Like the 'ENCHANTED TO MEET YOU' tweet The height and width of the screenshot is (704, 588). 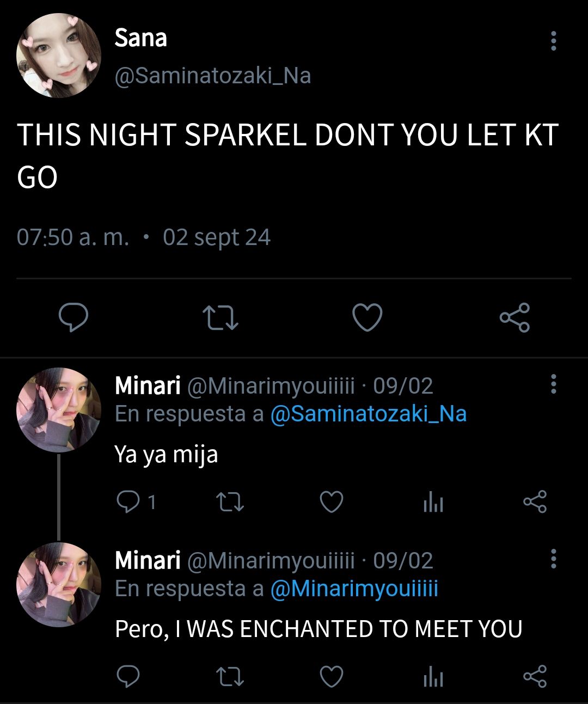pyautogui.click(x=331, y=677)
